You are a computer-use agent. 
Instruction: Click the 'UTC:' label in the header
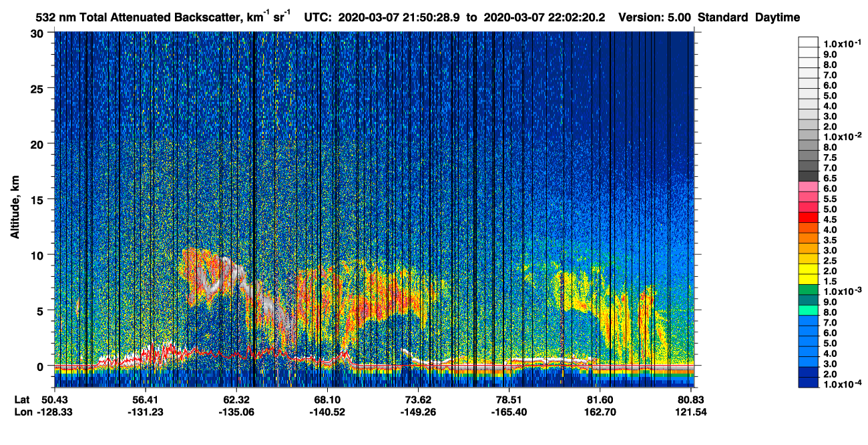click(x=318, y=18)
